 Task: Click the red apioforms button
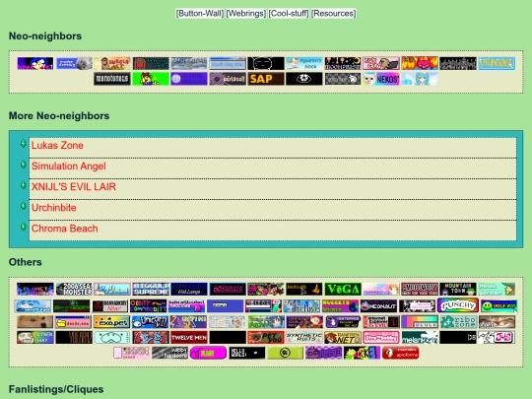coord(400,353)
